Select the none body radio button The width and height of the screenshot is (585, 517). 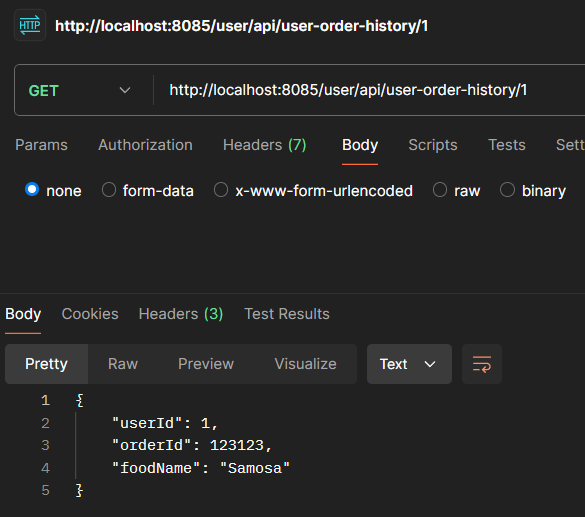click(32, 189)
